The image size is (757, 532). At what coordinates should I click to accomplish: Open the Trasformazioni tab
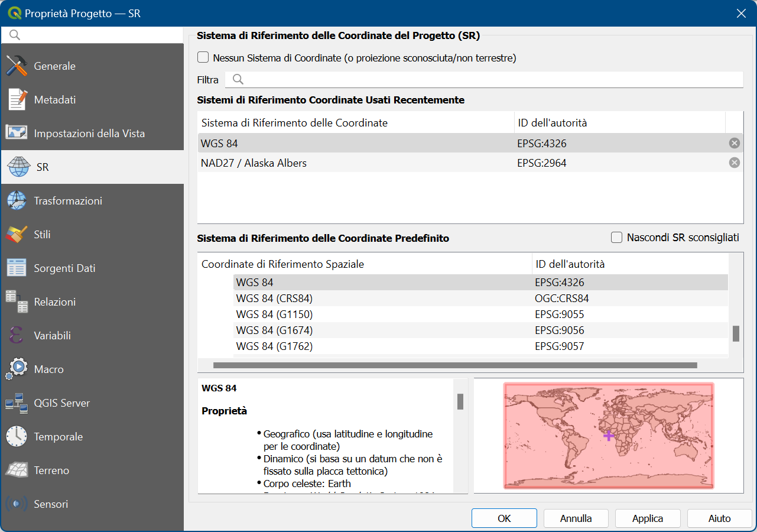[92, 201]
